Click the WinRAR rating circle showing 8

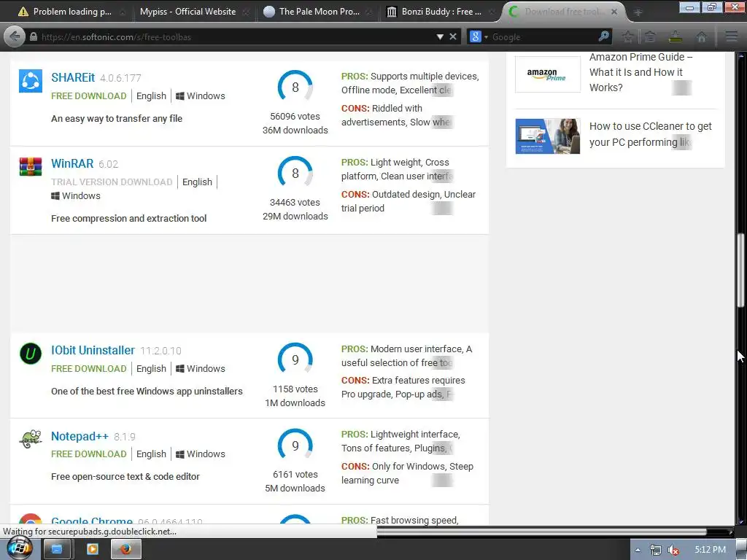295,174
